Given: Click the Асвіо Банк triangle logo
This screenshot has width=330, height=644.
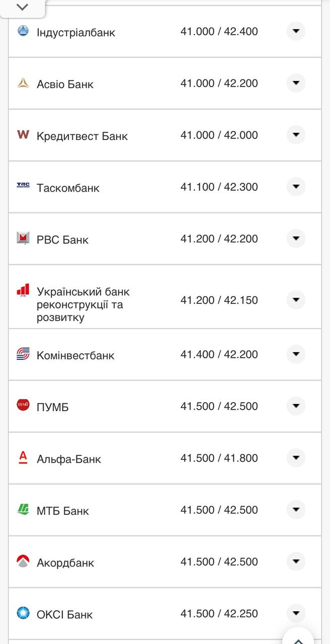Looking at the screenshot, I should (x=22, y=83).
